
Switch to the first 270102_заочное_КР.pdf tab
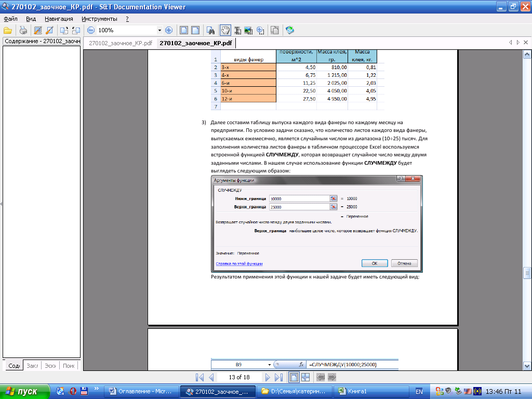(121, 43)
